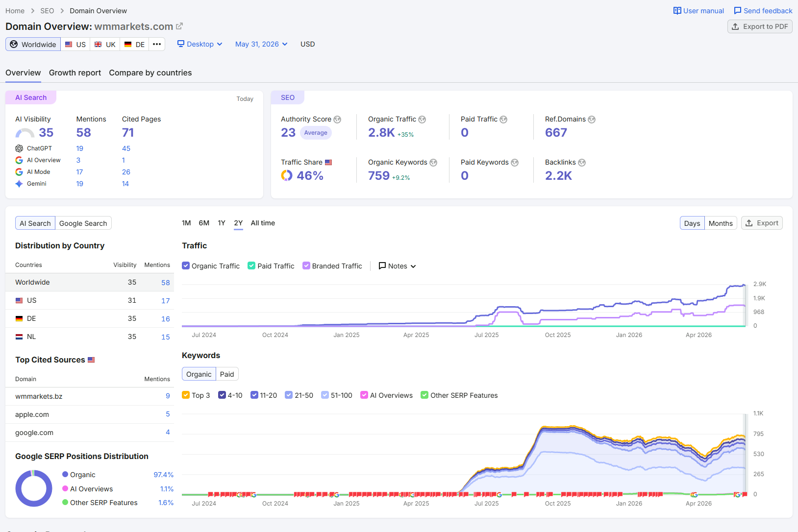Click the Google icon beside AI Overview
This screenshot has width=798, height=532.
[19, 160]
